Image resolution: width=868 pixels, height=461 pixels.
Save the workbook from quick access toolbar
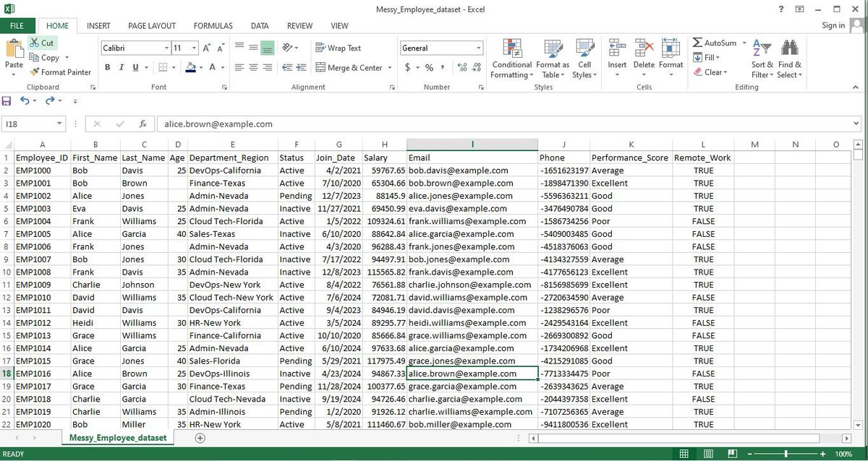[x=7, y=100]
